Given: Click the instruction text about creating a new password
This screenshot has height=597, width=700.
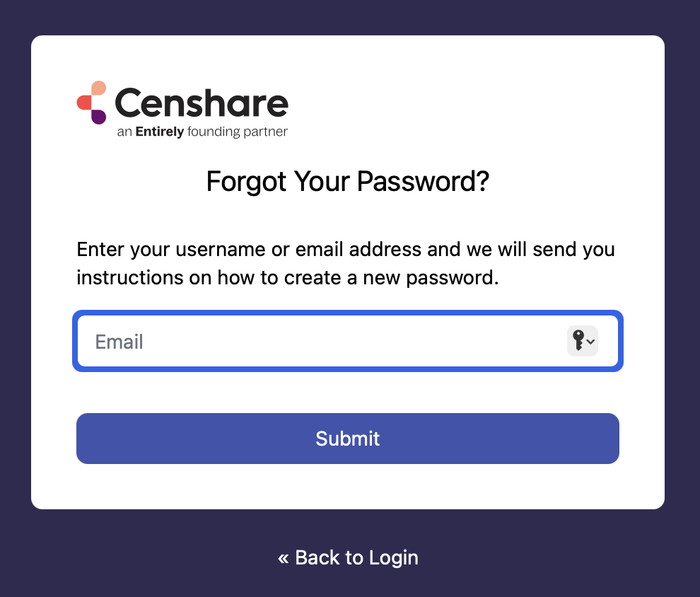Looking at the screenshot, I should click(346, 263).
